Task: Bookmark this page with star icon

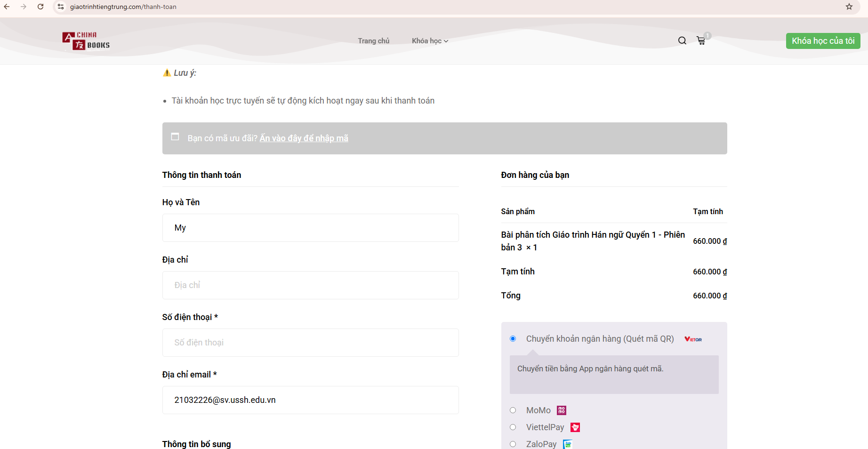Action: pos(849,7)
